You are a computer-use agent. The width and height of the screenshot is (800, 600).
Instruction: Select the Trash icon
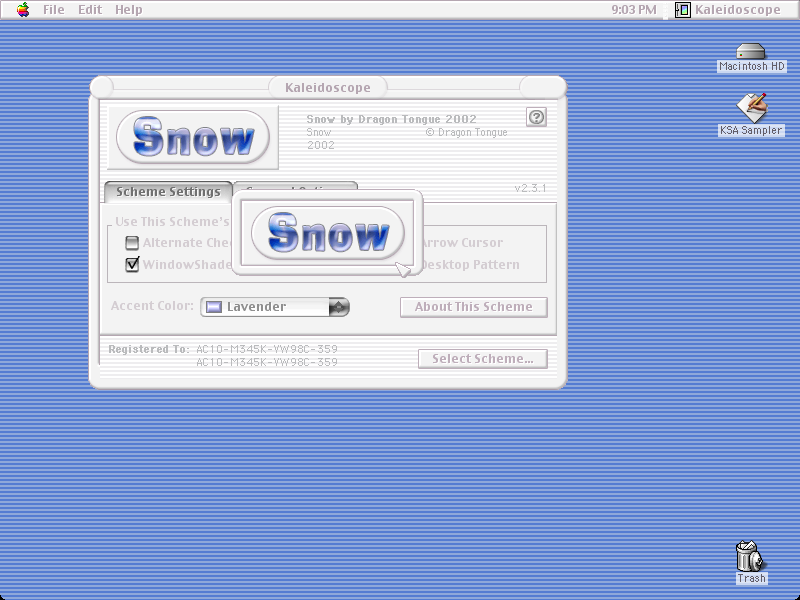tap(751, 557)
